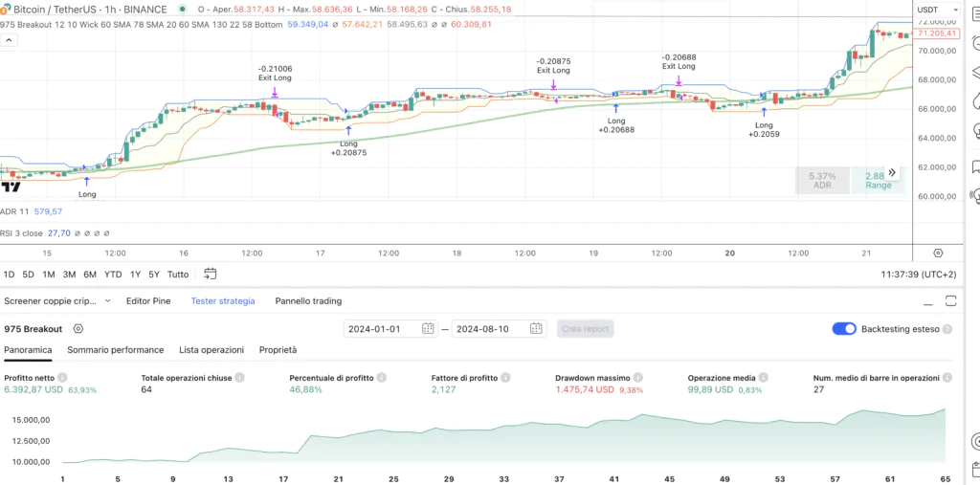Screen dimensions: 980x485
Task: Click info icon next to Percentuale di profitto
Action: pyautogui.click(x=381, y=378)
